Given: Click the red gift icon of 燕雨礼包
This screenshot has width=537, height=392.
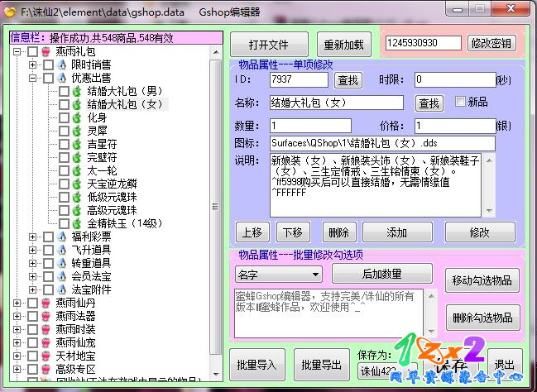Looking at the screenshot, I should click(46, 51).
